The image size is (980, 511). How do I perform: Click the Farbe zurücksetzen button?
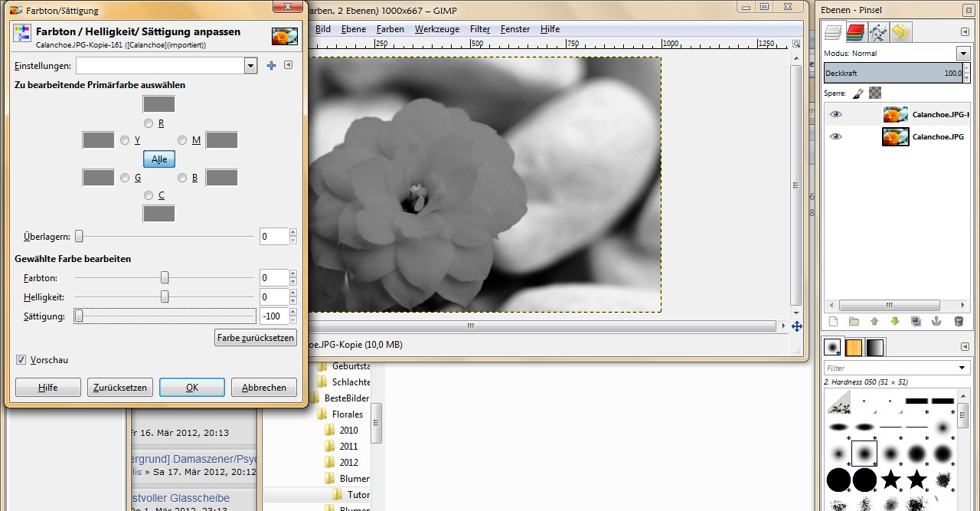[256, 338]
